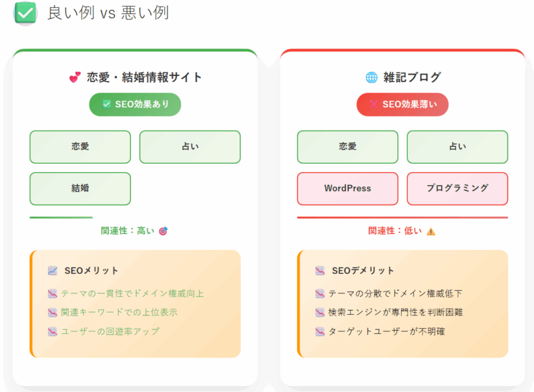Select the プログラミング category tag
Image resolution: width=534 pixels, height=392 pixels.
457,189
